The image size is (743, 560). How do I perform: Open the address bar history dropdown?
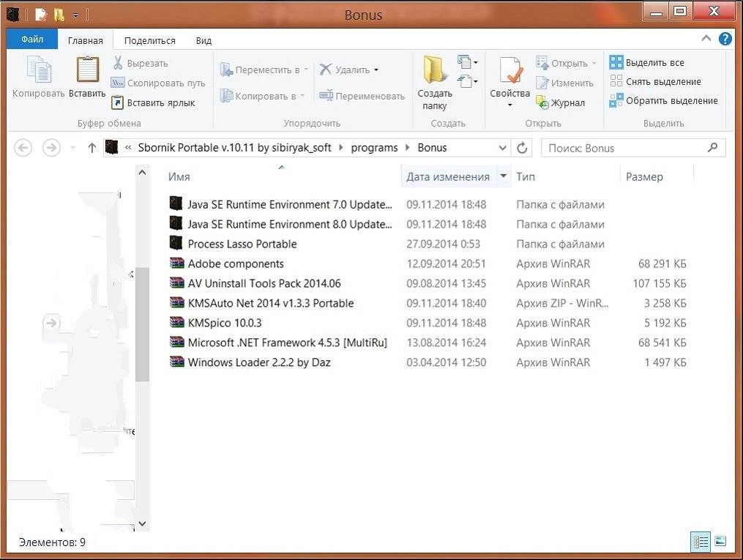(x=503, y=149)
